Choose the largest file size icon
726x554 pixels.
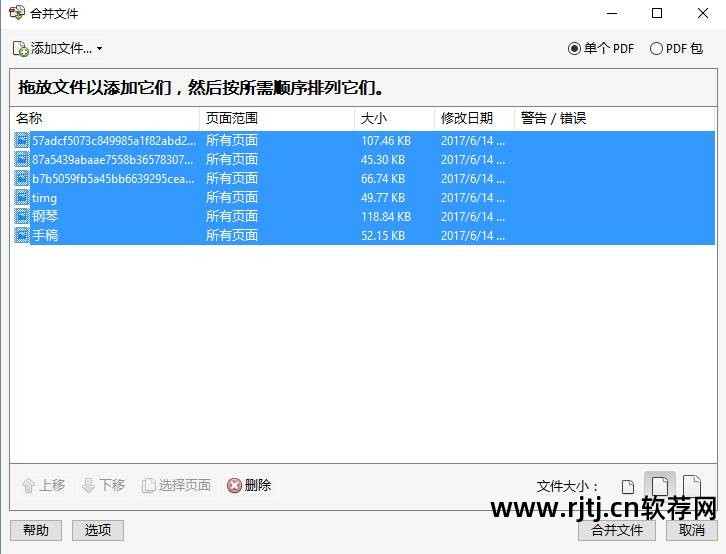coord(692,485)
